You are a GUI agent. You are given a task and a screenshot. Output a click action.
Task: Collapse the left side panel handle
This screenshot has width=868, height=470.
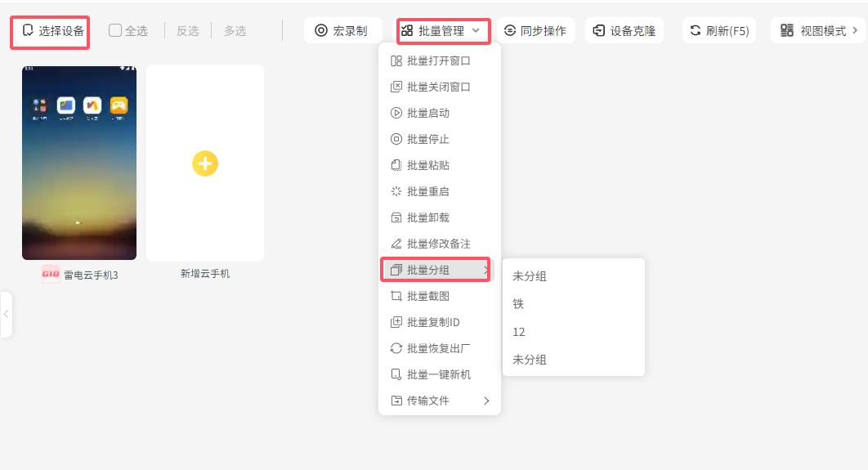click(x=6, y=314)
